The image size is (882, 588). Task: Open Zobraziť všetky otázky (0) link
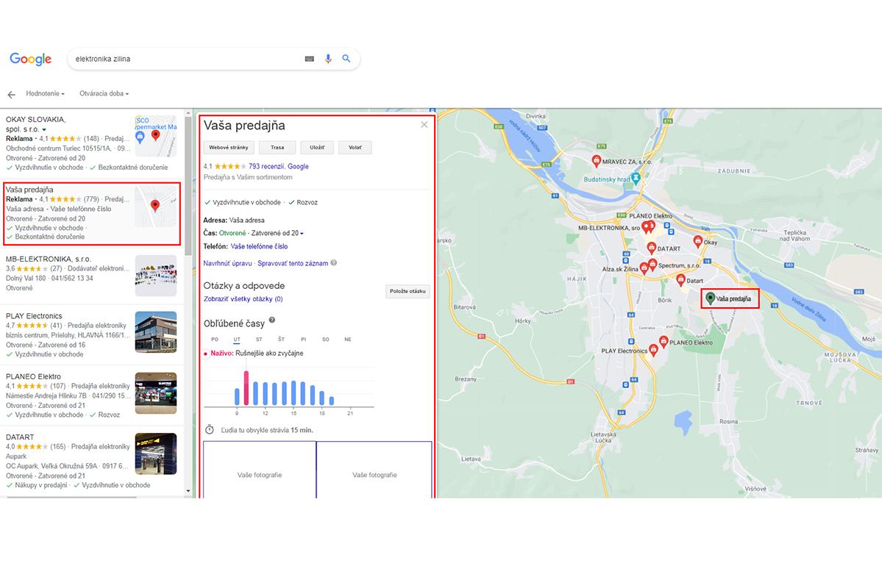tap(243, 299)
